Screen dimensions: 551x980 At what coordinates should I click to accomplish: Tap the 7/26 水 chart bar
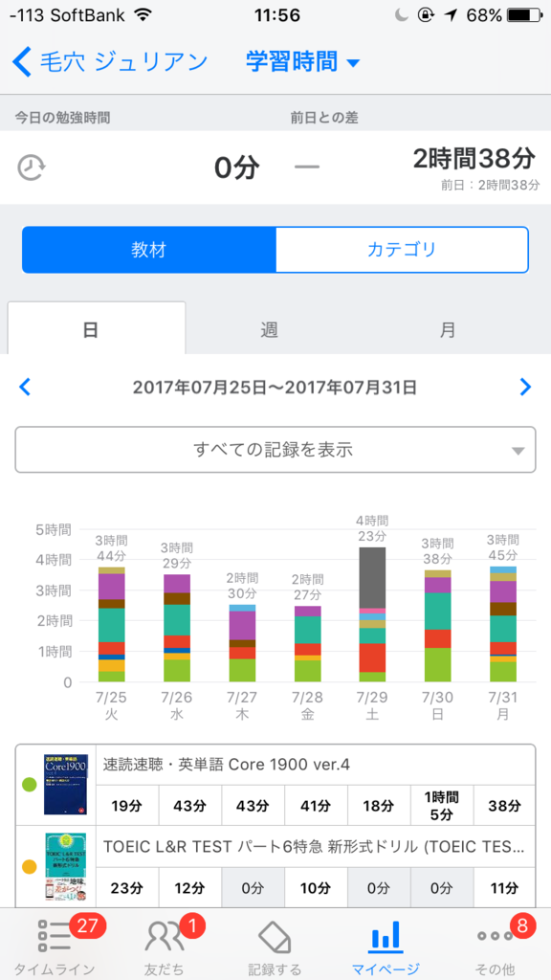point(177,628)
